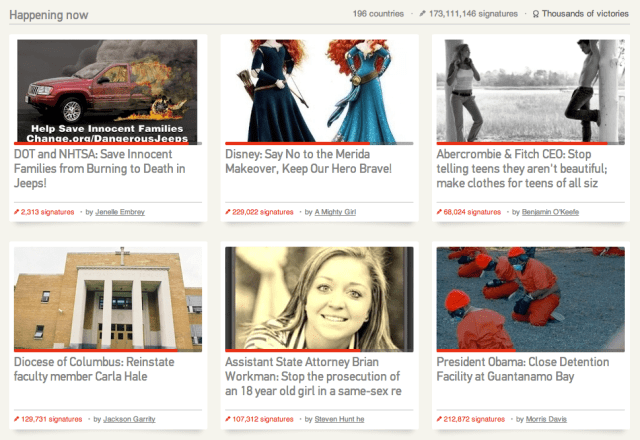640x440 pixels.
Task: Click the Brian Workman petition red progress bar
Action: click(x=293, y=350)
